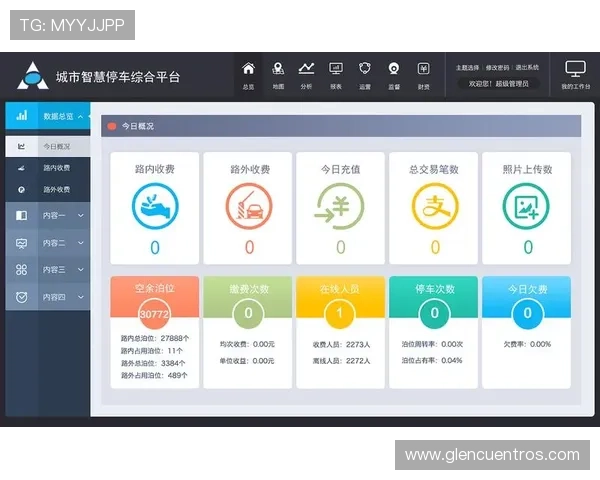Click the 总交易笔数 Alipay-style icon

coord(435,206)
